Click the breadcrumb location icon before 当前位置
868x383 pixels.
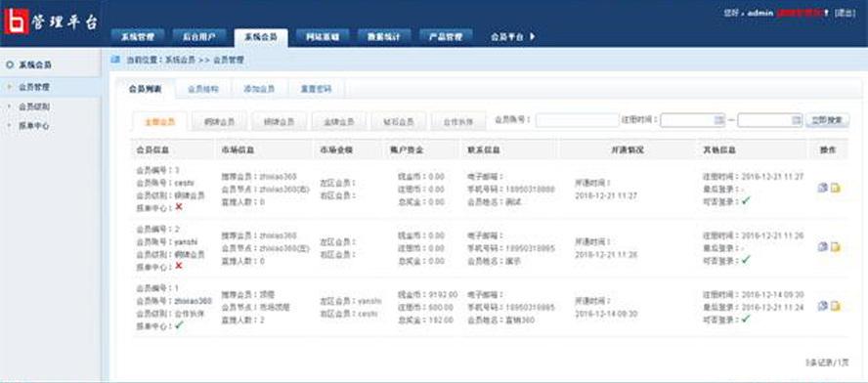115,59
